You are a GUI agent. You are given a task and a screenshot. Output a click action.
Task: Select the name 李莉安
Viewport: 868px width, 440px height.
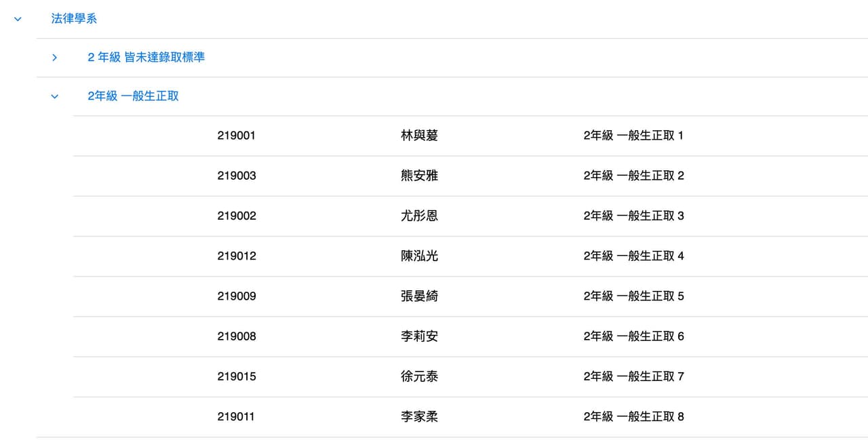[420, 336]
